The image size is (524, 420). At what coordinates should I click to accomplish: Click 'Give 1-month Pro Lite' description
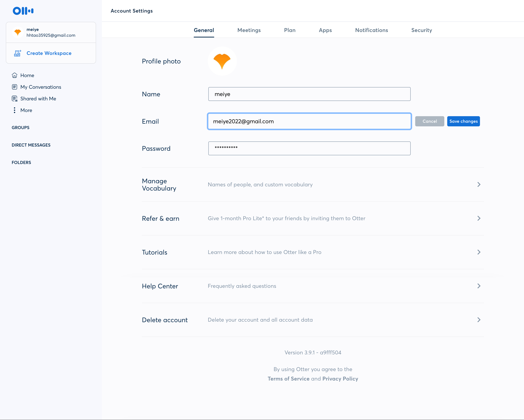(286, 218)
